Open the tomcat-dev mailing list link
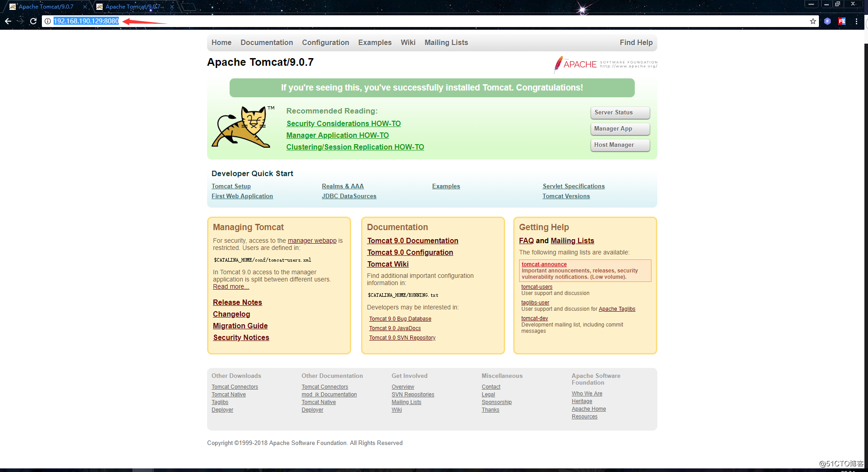Screen dimensions: 868x472 pos(534,318)
